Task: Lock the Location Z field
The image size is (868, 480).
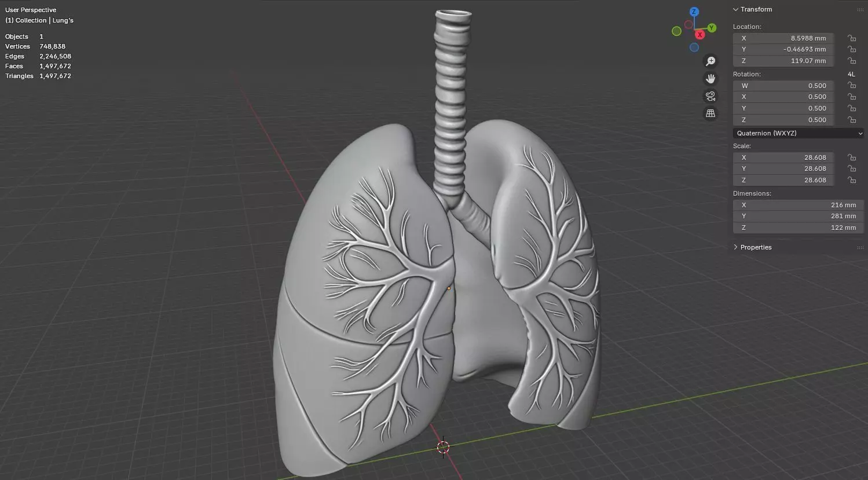Action: click(x=852, y=61)
